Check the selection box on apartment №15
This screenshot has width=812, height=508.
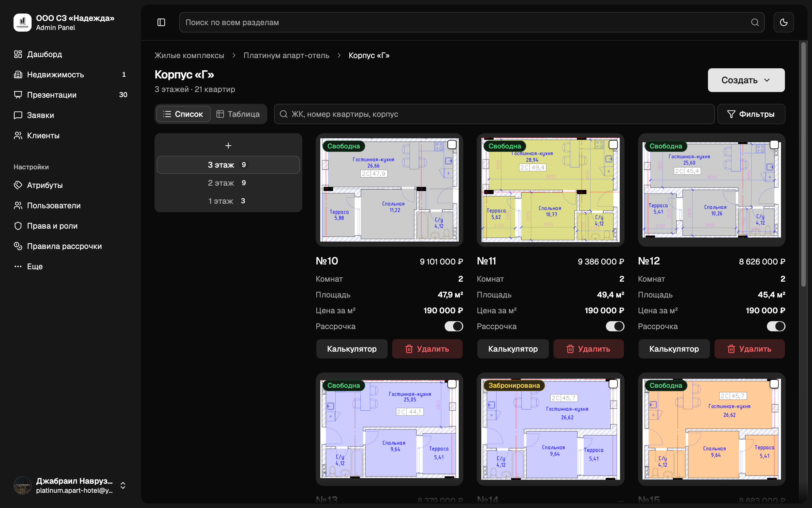tap(774, 384)
